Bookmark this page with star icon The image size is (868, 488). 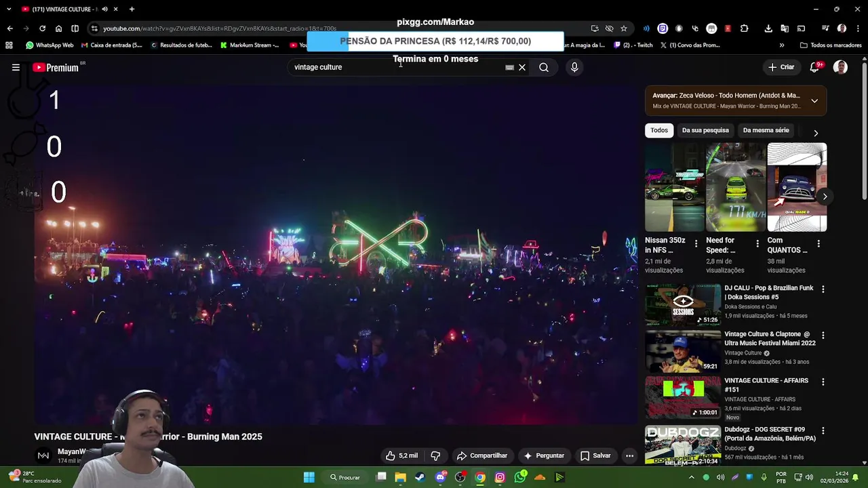click(x=624, y=28)
